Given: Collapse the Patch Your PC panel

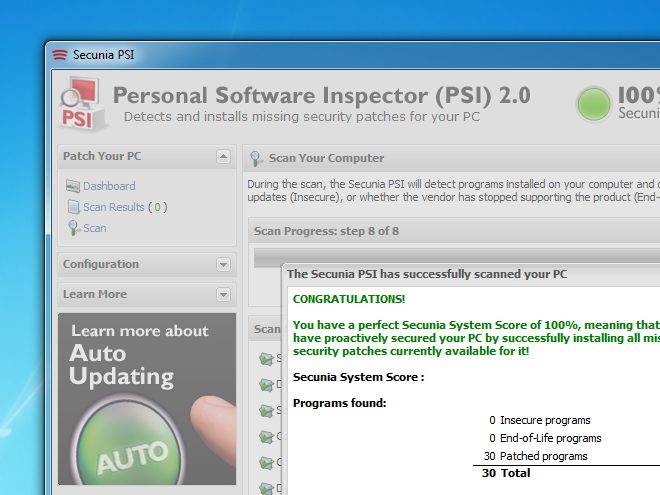Looking at the screenshot, I should click(x=223, y=157).
